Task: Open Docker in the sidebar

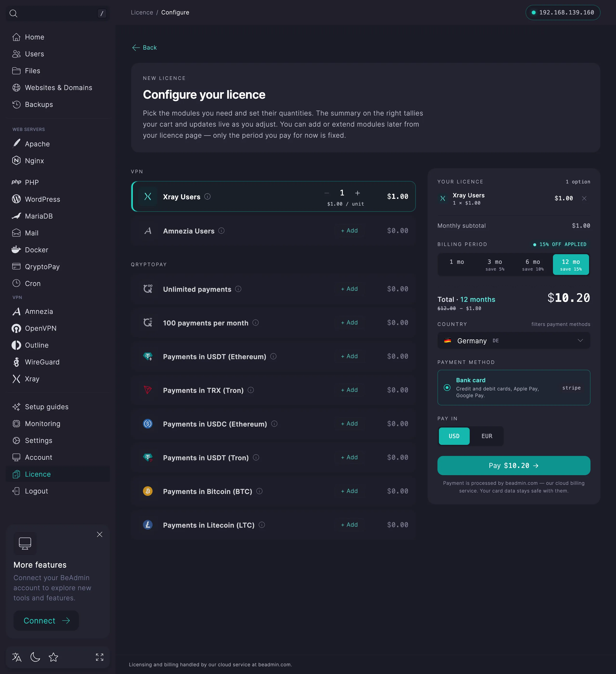Action: [x=58, y=250]
